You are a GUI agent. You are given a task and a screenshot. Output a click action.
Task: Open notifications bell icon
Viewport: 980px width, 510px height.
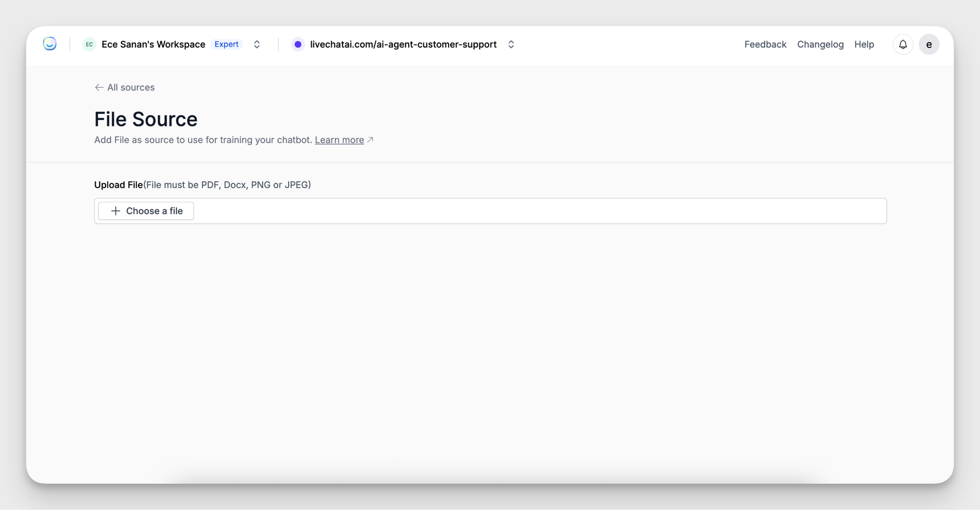[x=903, y=45]
